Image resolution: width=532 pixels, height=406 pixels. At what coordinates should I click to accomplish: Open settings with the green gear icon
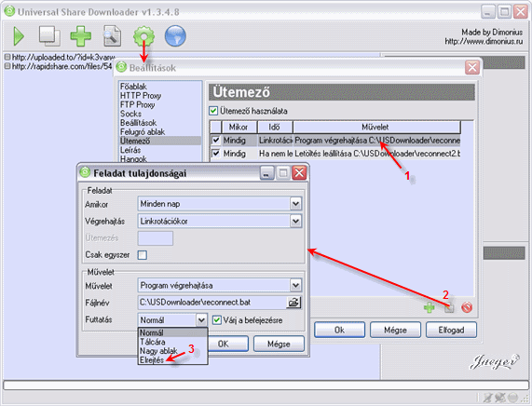point(143,36)
